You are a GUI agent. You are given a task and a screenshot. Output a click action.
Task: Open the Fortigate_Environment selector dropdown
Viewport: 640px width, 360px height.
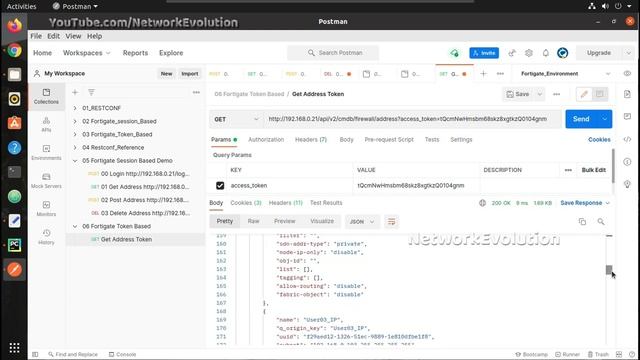(566, 74)
